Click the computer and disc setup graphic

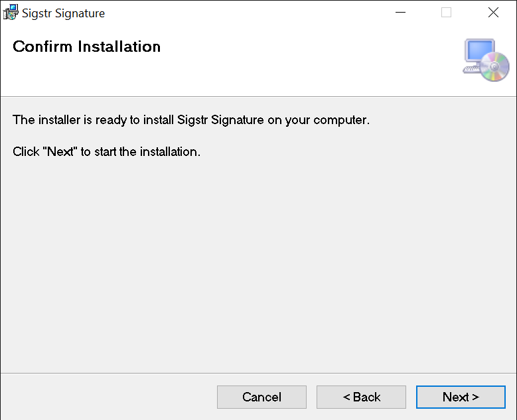(x=486, y=60)
